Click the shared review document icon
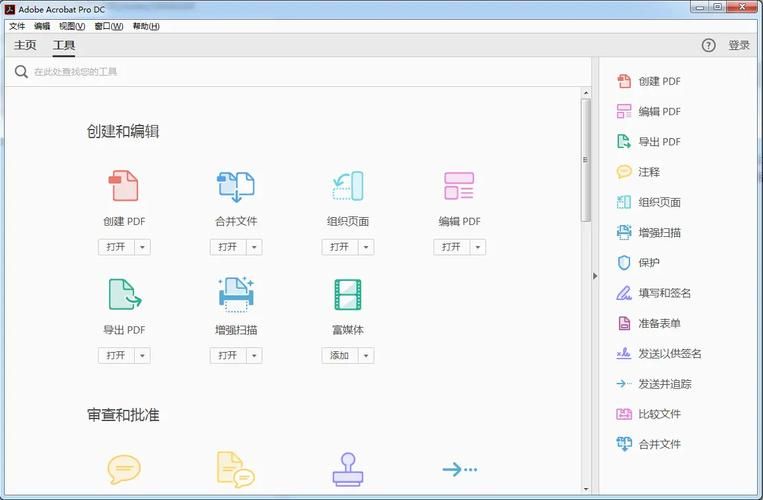763x500 pixels. [x=236, y=469]
